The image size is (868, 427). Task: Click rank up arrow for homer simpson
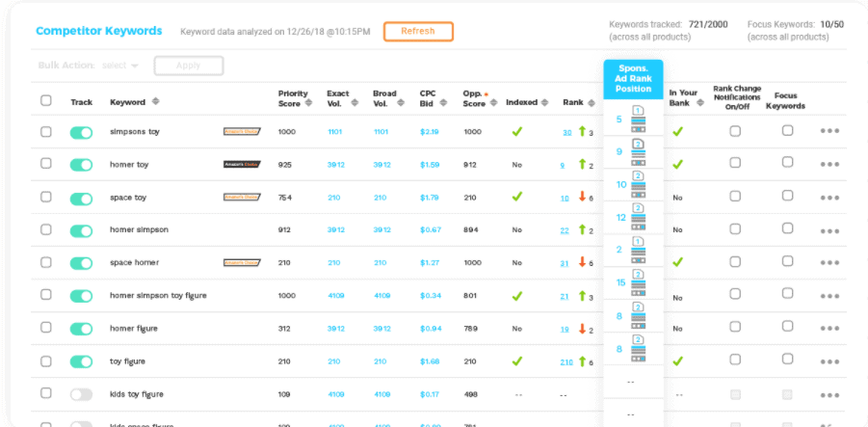(582, 229)
